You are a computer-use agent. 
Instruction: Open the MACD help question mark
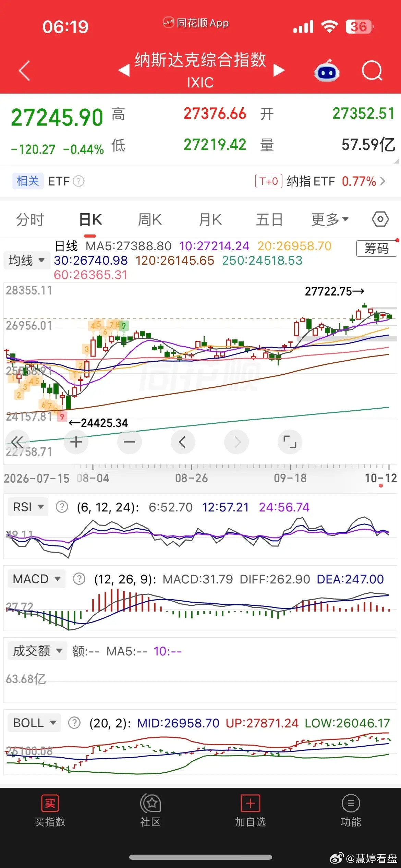(79, 579)
